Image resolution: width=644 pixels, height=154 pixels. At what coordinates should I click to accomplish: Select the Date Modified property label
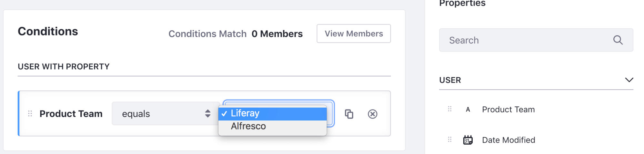(508, 140)
